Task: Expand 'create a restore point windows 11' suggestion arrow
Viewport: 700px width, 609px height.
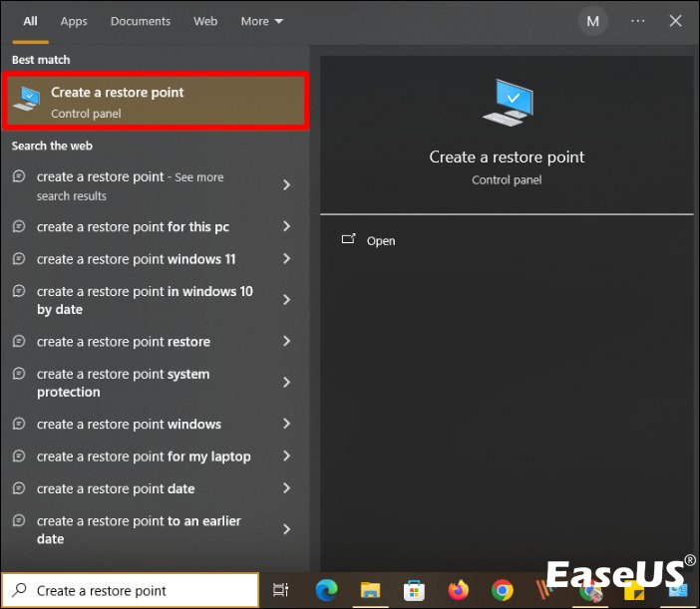Action: tap(286, 259)
